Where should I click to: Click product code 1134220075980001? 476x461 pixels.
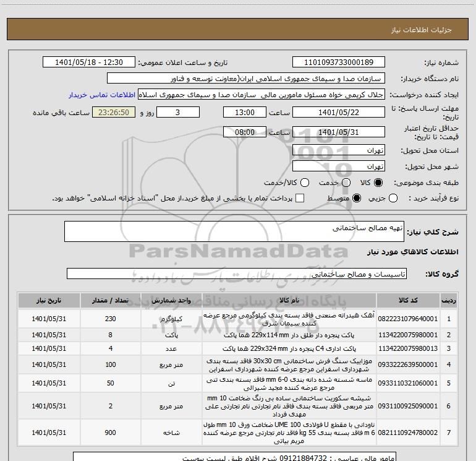408,335
